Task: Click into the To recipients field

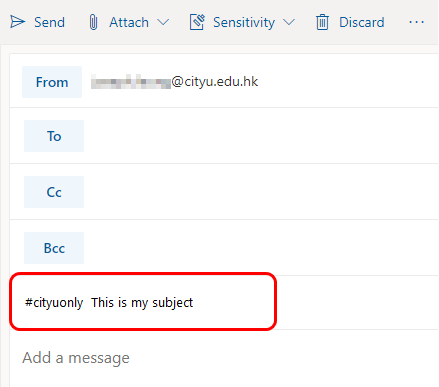Action: (x=261, y=136)
